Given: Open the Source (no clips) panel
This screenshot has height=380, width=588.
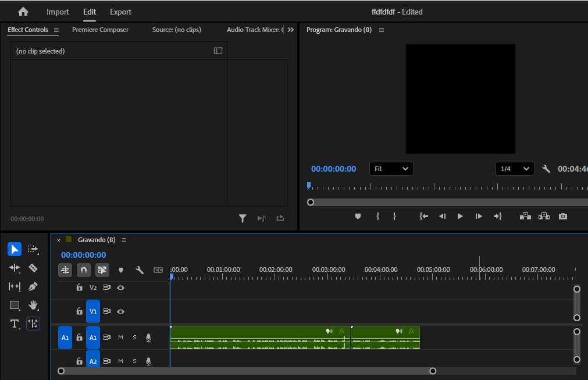Looking at the screenshot, I should tap(177, 30).
